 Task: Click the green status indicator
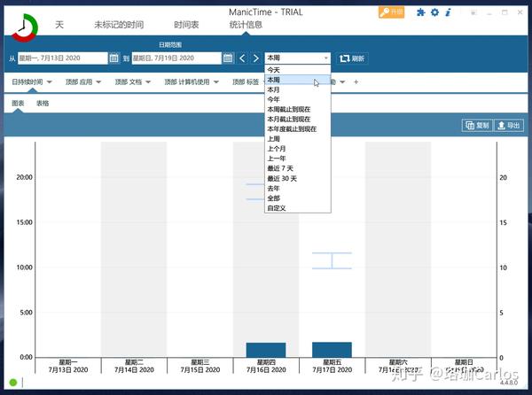point(13,383)
